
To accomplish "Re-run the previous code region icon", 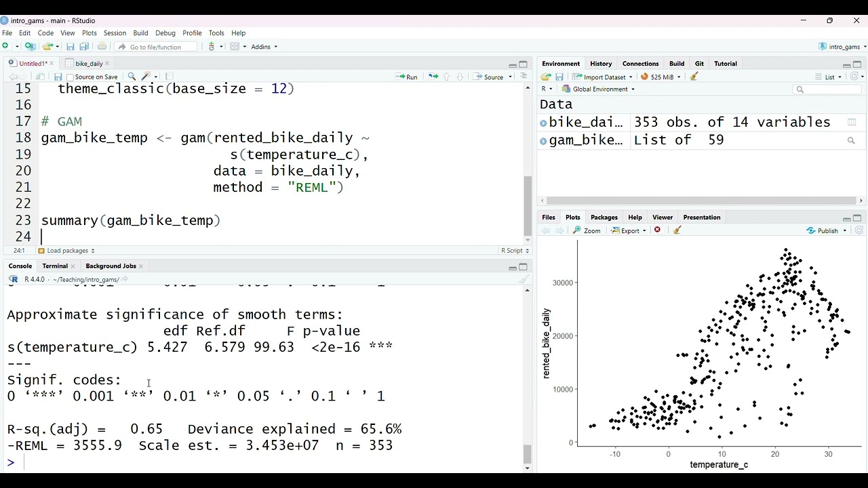I will pyautogui.click(x=433, y=77).
